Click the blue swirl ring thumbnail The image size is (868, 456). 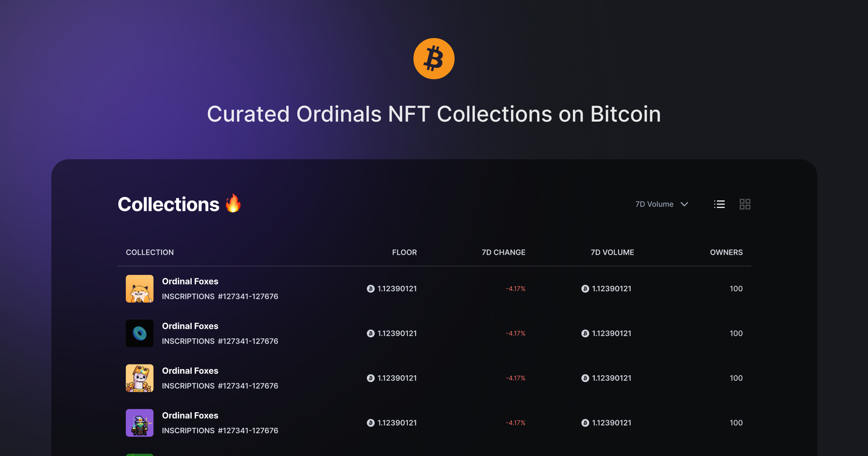140,333
